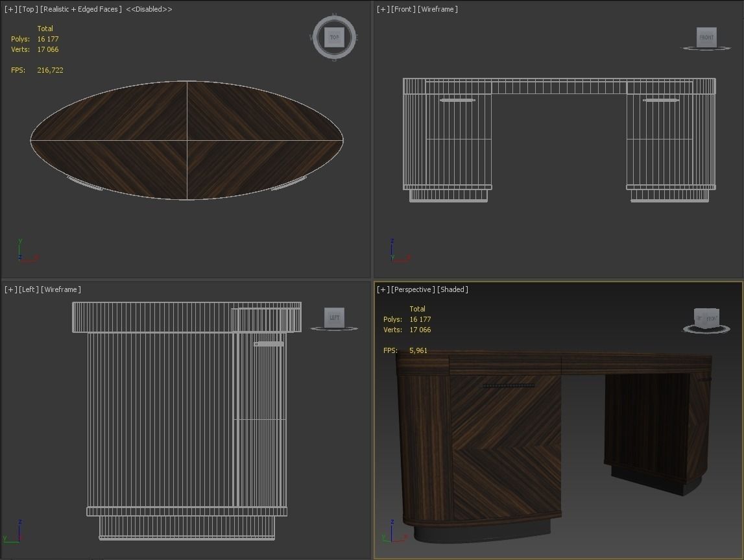Click the FRONT ViewCube in Front viewport
This screenshot has height=560, width=744.
click(x=706, y=38)
